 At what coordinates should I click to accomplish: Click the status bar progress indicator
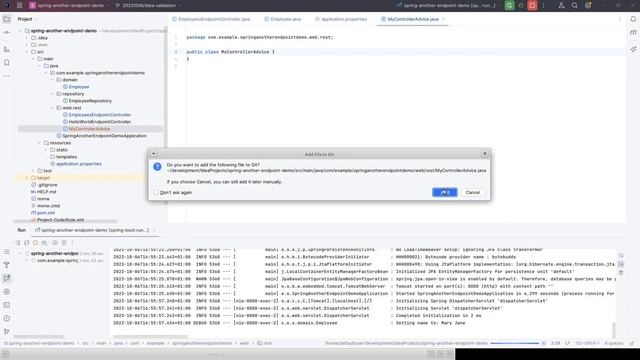coord(514,343)
